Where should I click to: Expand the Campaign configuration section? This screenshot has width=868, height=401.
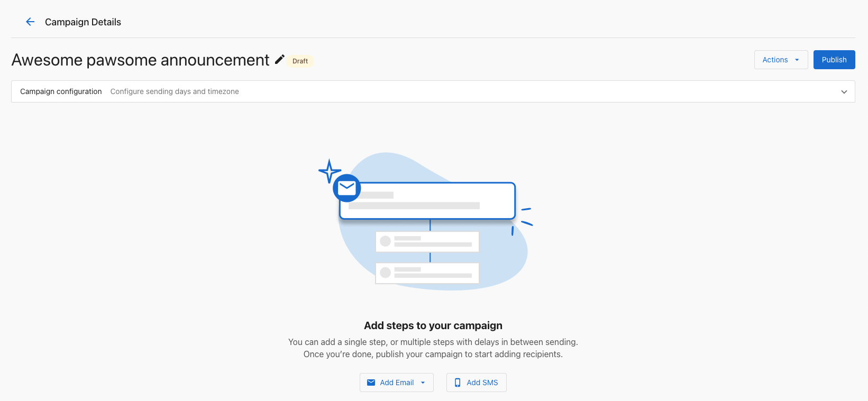point(433,91)
